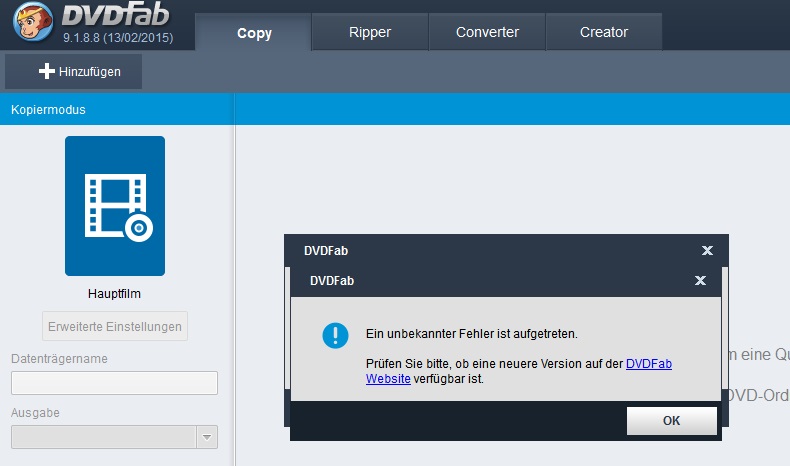Click the Hauptfilm label text
This screenshot has height=466, width=790.
pyautogui.click(x=115, y=294)
